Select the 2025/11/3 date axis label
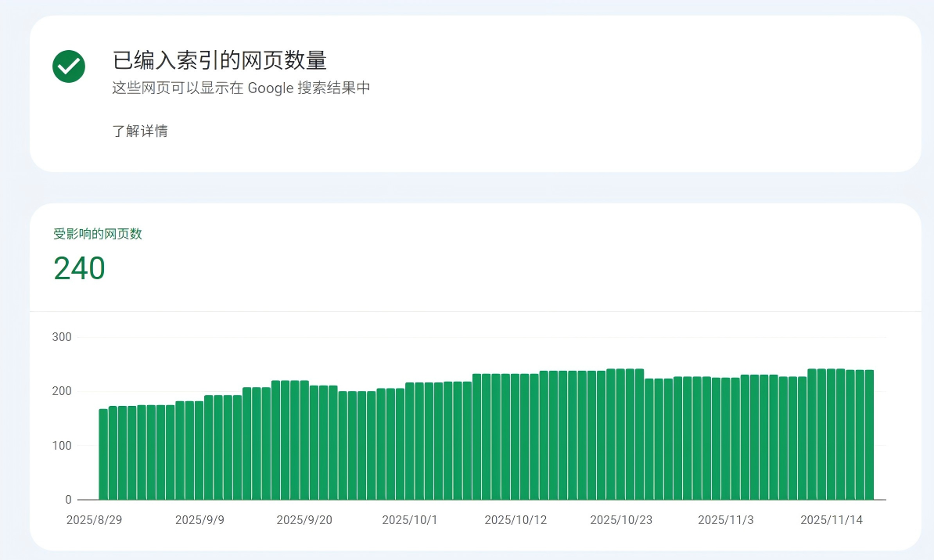 [726, 520]
